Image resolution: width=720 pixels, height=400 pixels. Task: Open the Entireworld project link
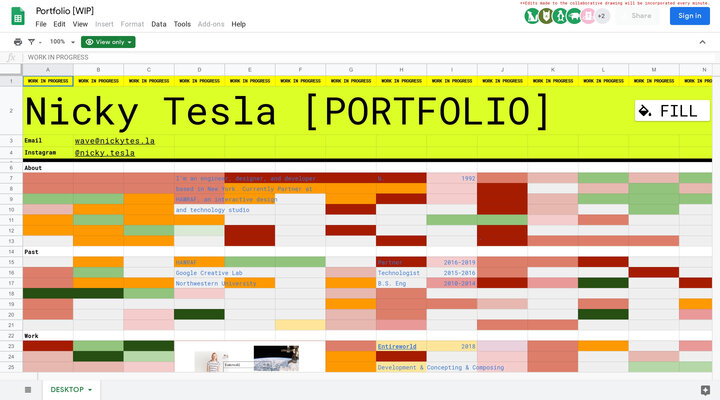click(396, 346)
